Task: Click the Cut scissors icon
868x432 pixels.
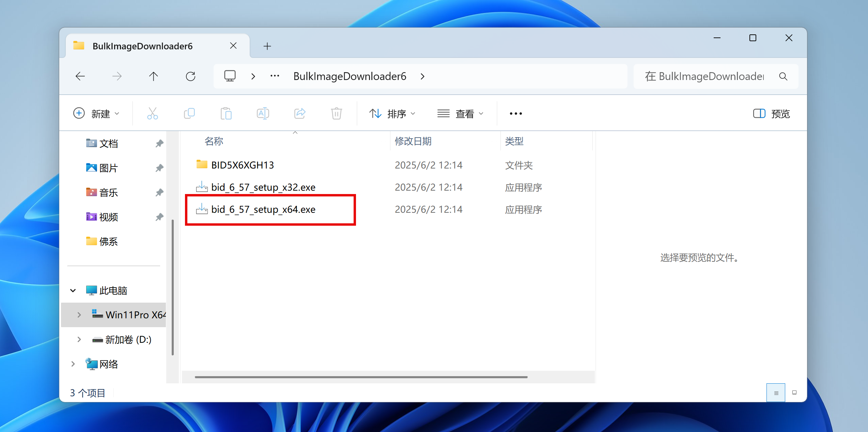Action: pyautogui.click(x=152, y=113)
